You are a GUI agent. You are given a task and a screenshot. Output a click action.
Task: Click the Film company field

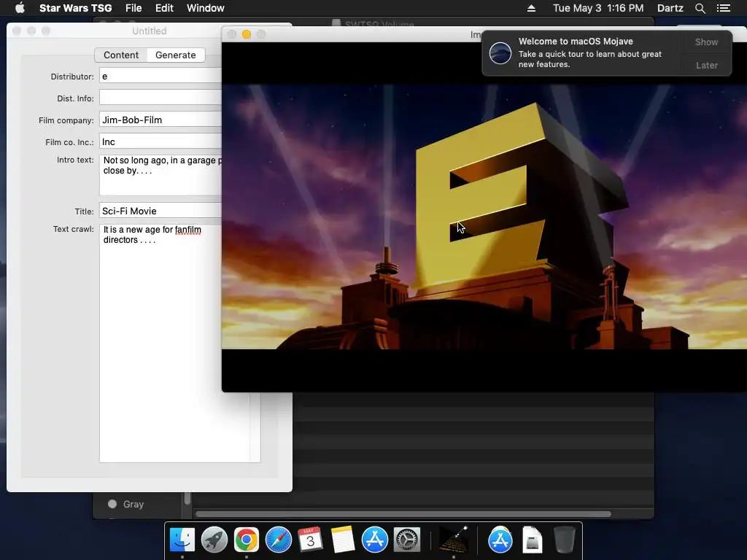pos(160,120)
